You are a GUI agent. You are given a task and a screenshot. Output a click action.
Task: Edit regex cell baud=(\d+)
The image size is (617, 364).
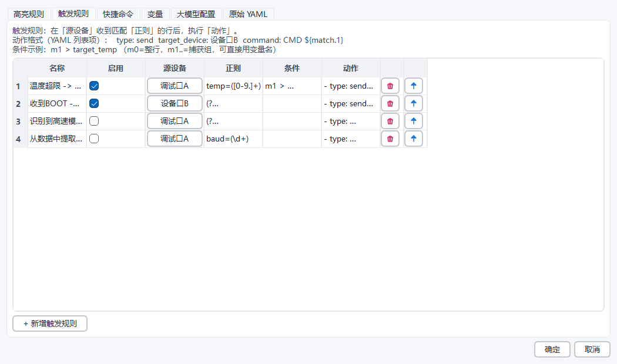[233, 139]
